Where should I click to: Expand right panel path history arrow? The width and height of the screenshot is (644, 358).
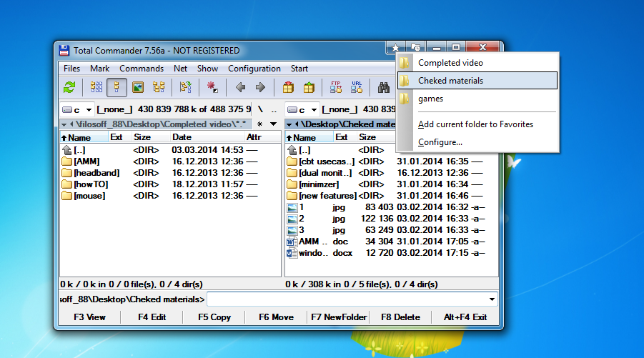[x=289, y=124]
